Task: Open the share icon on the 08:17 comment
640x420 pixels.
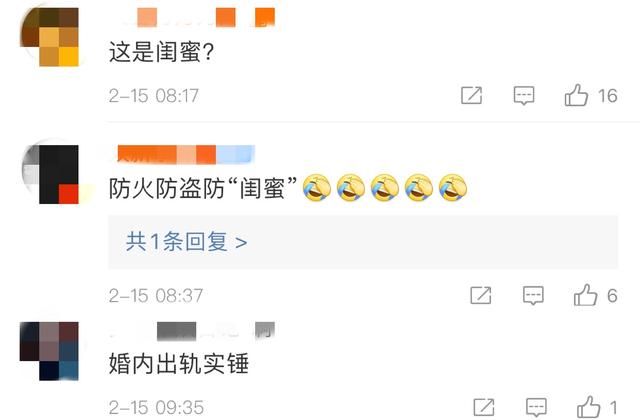Action: click(471, 96)
